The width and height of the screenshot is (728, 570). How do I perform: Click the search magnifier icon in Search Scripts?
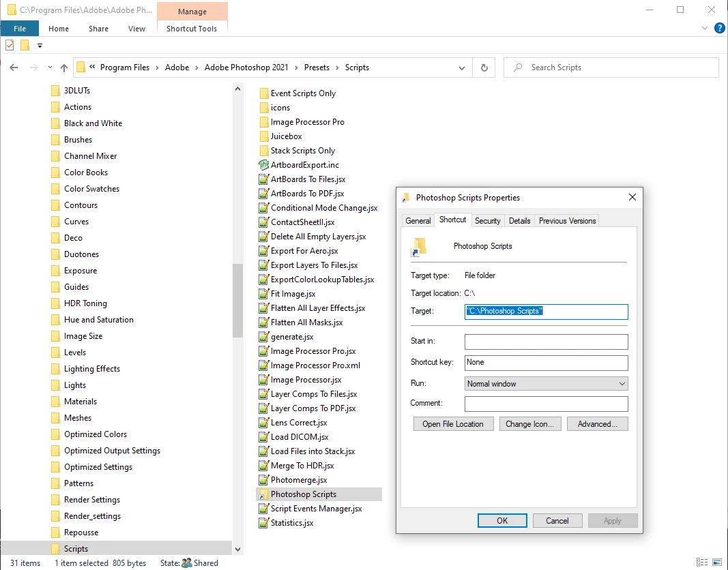pos(518,67)
